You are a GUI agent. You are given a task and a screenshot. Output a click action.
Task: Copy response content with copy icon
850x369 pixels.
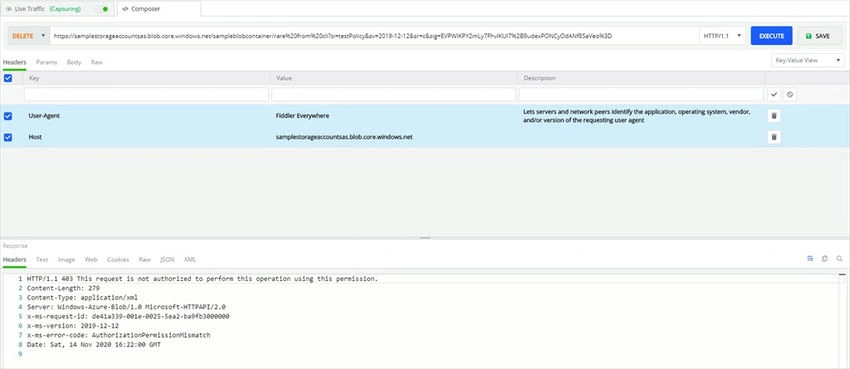(x=825, y=259)
